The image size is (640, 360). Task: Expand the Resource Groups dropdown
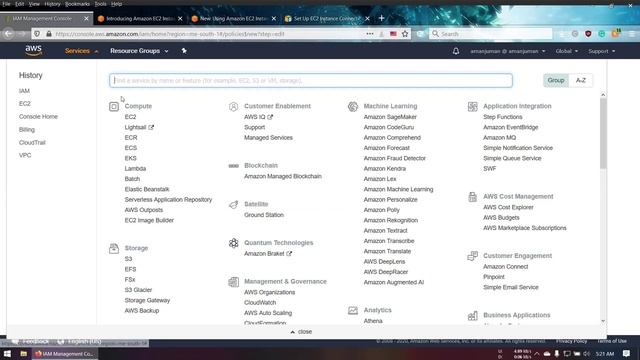[x=139, y=51]
